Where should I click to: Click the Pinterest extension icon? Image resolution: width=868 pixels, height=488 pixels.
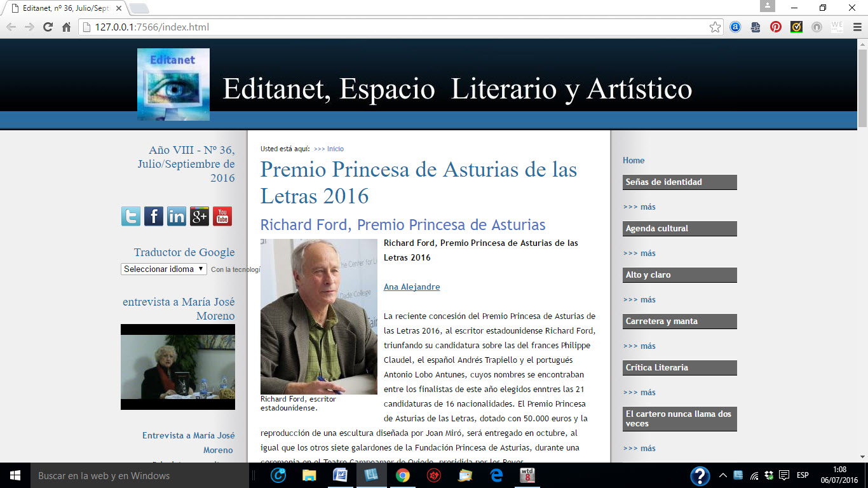click(776, 27)
